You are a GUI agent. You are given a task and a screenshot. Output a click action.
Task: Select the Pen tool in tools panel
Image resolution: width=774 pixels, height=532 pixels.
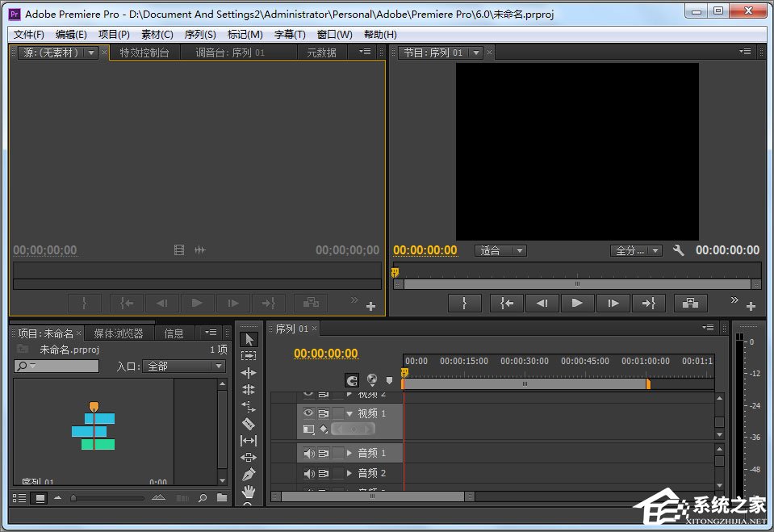(249, 474)
